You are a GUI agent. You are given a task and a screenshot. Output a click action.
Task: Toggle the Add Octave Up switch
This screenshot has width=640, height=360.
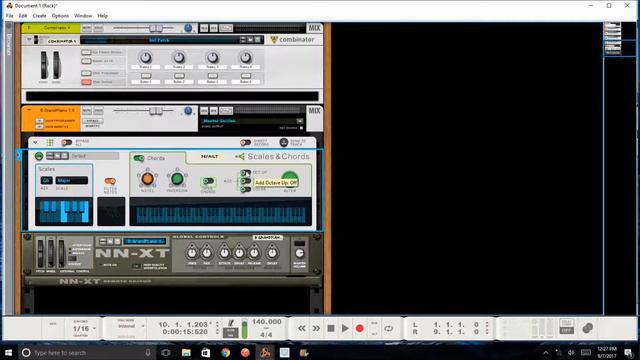(x=246, y=173)
